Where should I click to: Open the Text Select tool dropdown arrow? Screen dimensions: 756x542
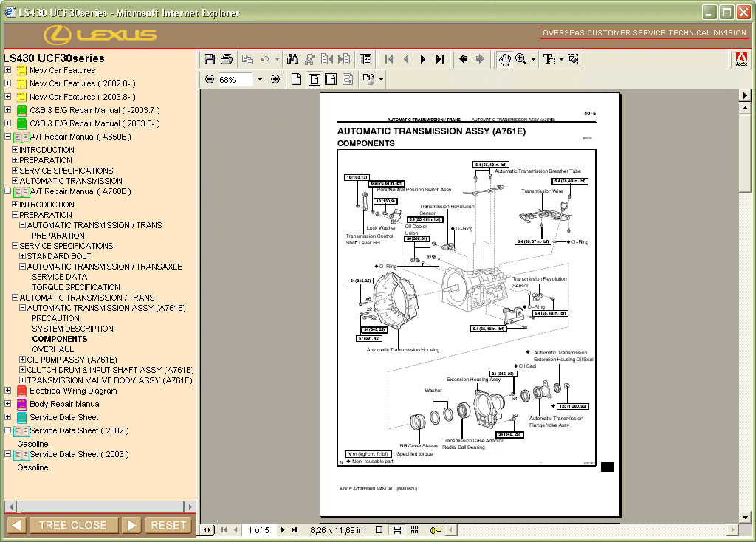(x=561, y=59)
